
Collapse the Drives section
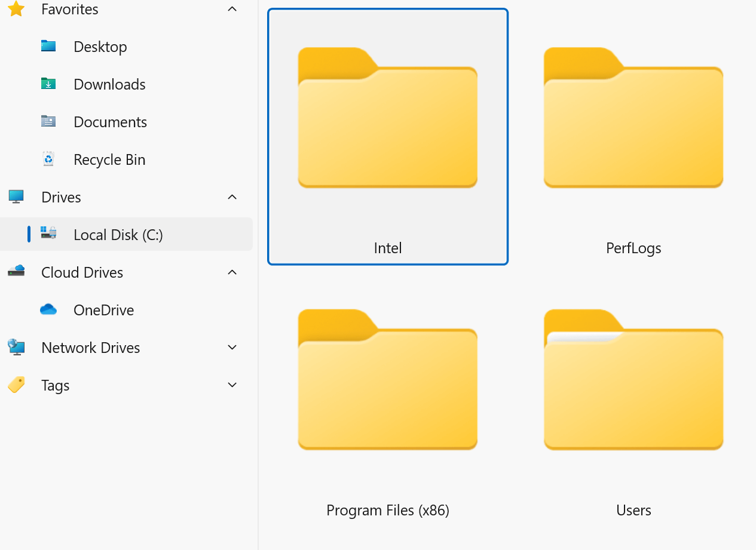(232, 196)
